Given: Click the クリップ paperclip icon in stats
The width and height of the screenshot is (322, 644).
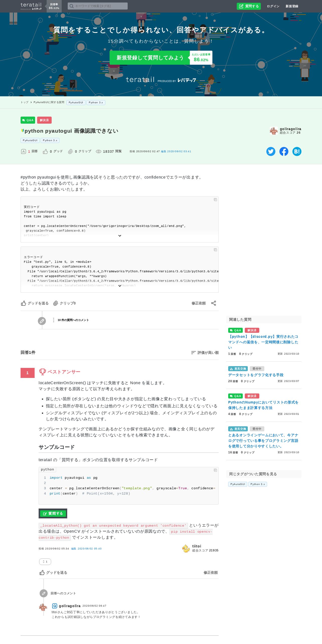Looking at the screenshot, I should click(x=70, y=151).
